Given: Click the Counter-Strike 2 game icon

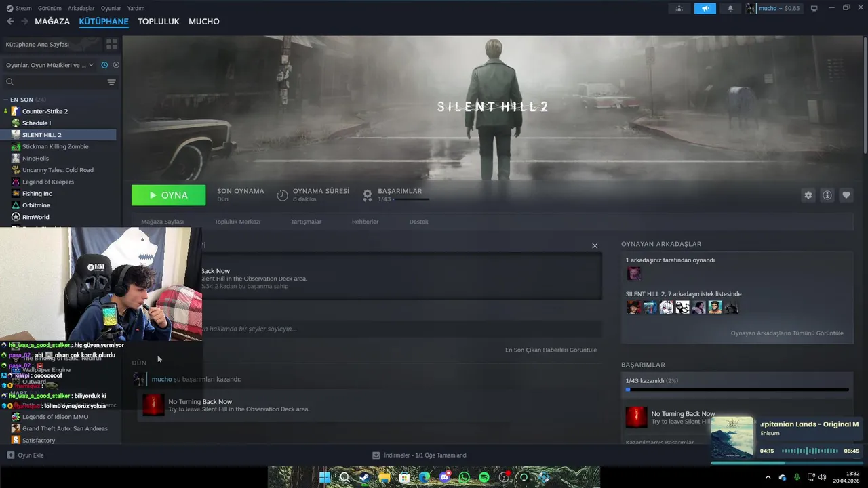Looking at the screenshot, I should coord(16,111).
